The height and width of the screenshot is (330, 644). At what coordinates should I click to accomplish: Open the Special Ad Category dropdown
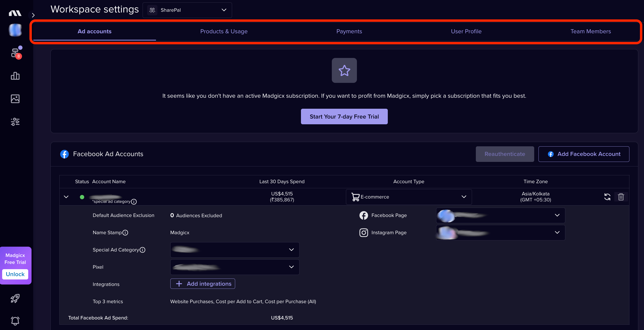pyautogui.click(x=235, y=250)
